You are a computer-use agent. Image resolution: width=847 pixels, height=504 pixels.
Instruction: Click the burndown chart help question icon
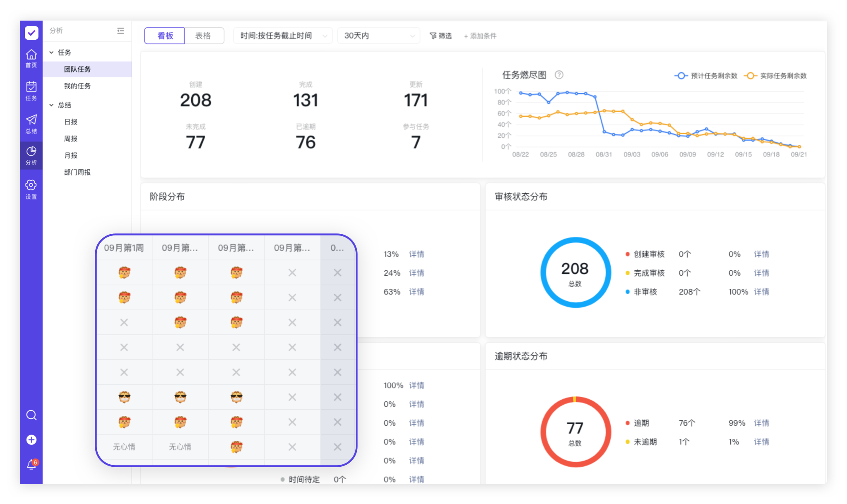pyautogui.click(x=559, y=75)
